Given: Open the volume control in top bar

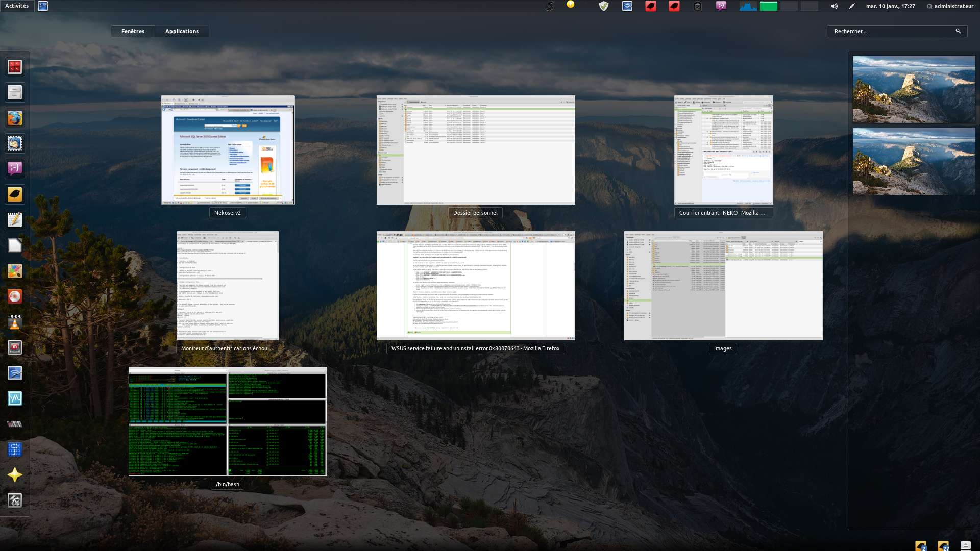Looking at the screenshot, I should [x=834, y=6].
